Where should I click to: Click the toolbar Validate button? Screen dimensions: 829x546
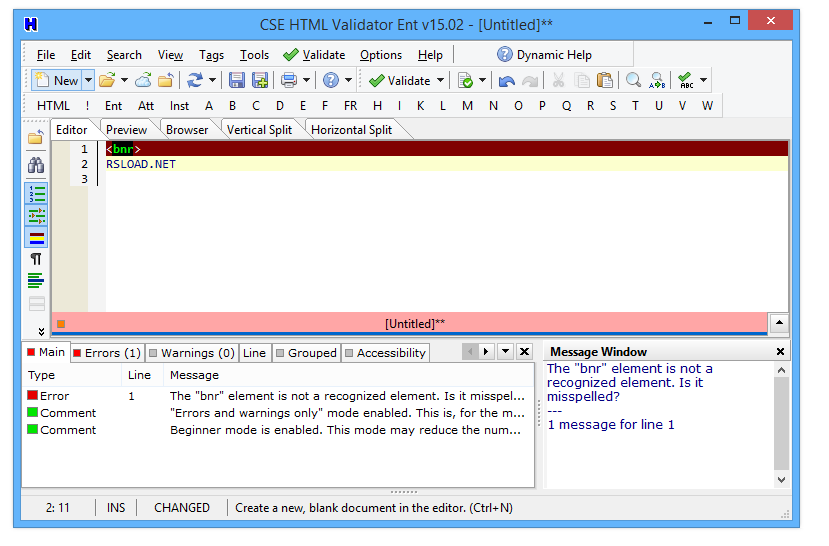[400, 81]
